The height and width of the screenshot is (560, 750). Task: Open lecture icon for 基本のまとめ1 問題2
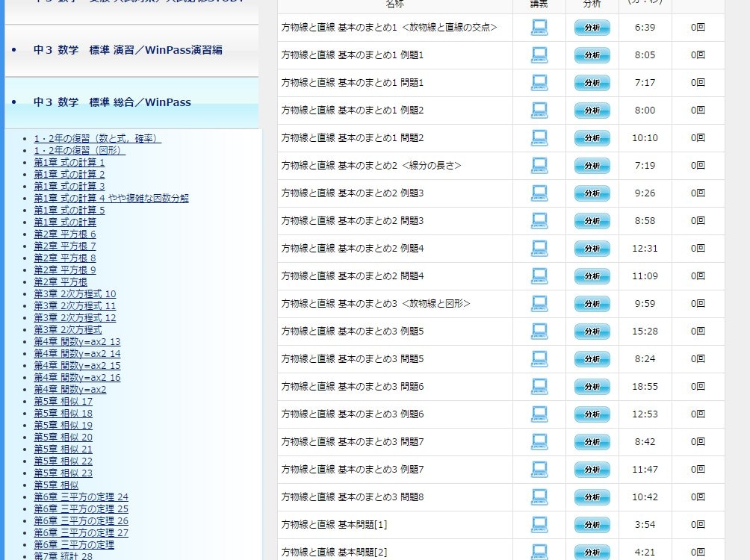click(x=539, y=138)
